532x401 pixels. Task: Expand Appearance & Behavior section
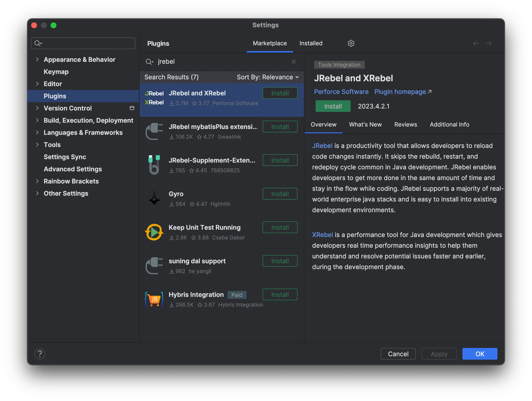[37, 59]
